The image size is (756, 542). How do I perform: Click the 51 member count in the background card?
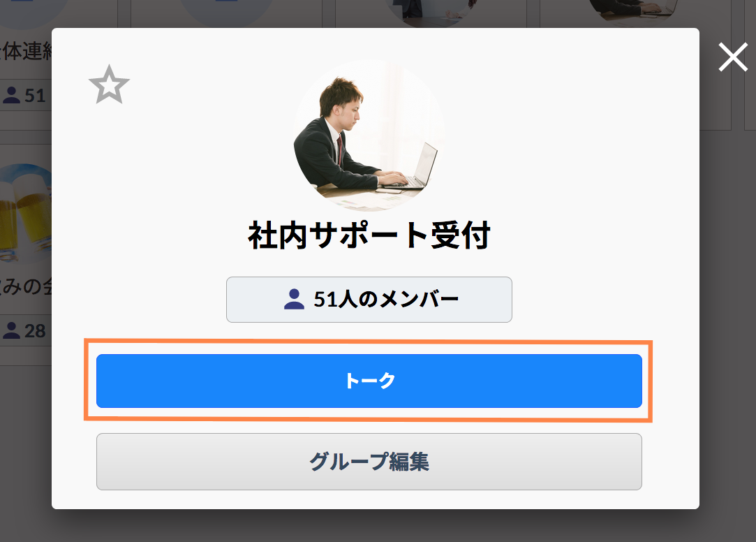[35, 96]
